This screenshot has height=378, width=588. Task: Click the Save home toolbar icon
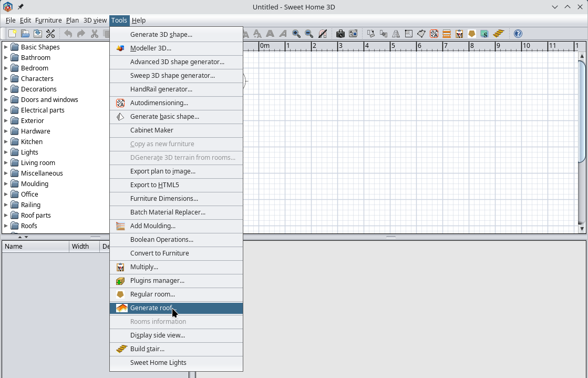point(37,34)
